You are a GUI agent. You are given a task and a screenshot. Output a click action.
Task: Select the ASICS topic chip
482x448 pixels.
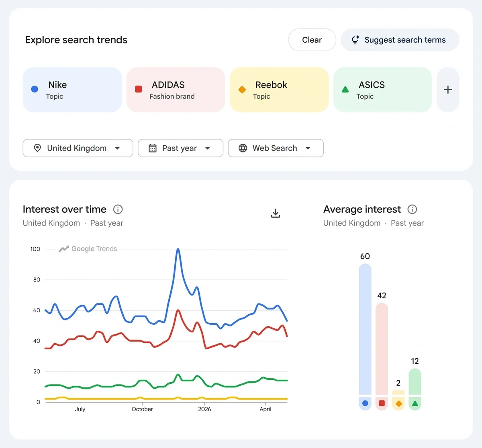[x=382, y=90]
